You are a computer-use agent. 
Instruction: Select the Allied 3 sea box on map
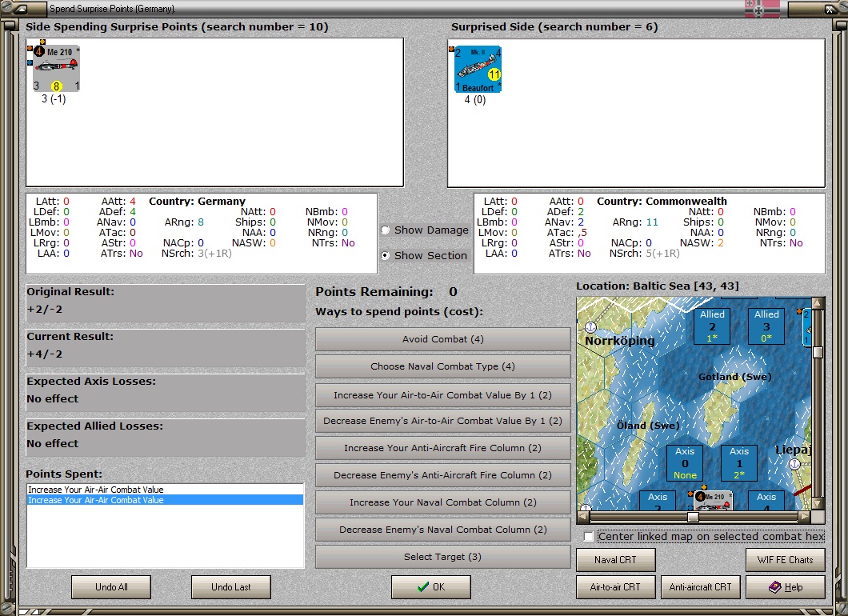(766, 326)
